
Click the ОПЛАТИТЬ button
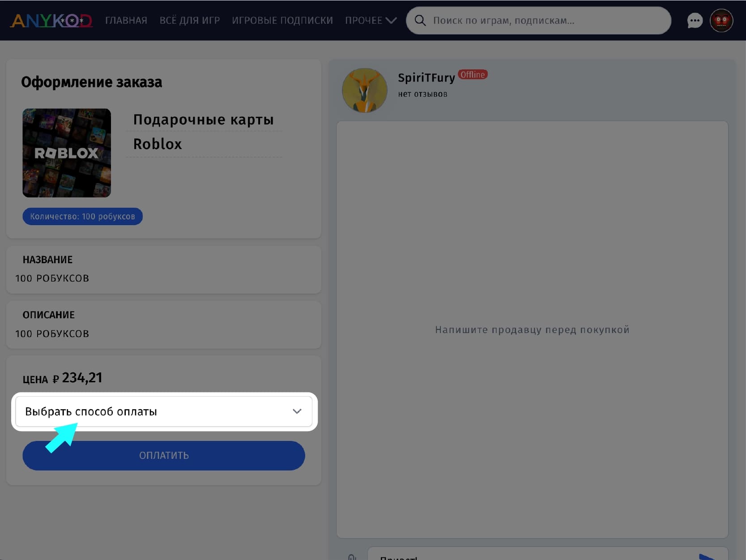164,456
